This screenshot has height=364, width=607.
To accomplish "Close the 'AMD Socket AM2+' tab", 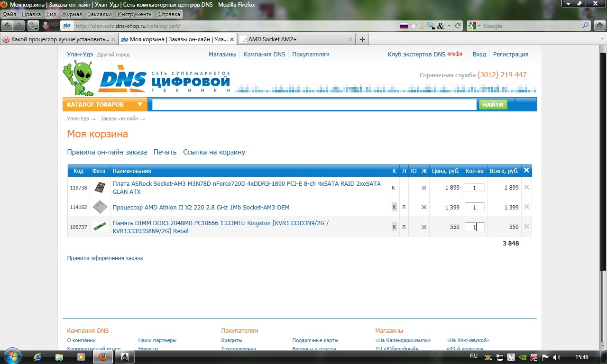I will tap(350, 39).
